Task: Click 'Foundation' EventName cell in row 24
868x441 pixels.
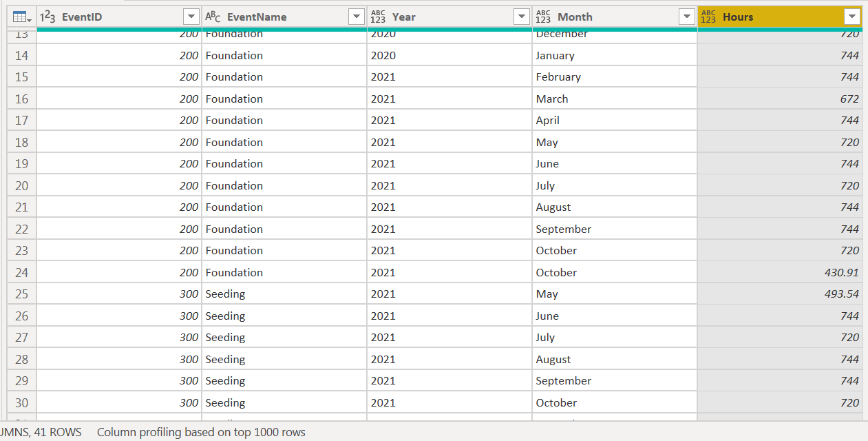Action: pyautogui.click(x=284, y=272)
